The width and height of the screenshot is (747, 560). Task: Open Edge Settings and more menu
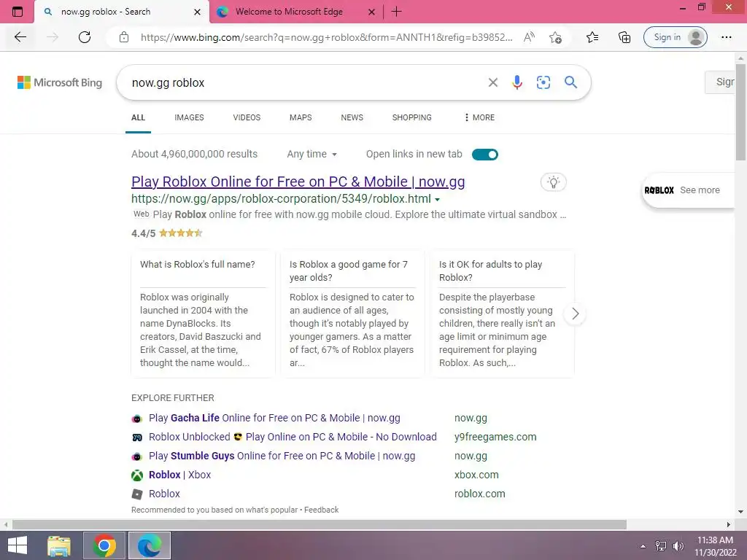coord(726,37)
